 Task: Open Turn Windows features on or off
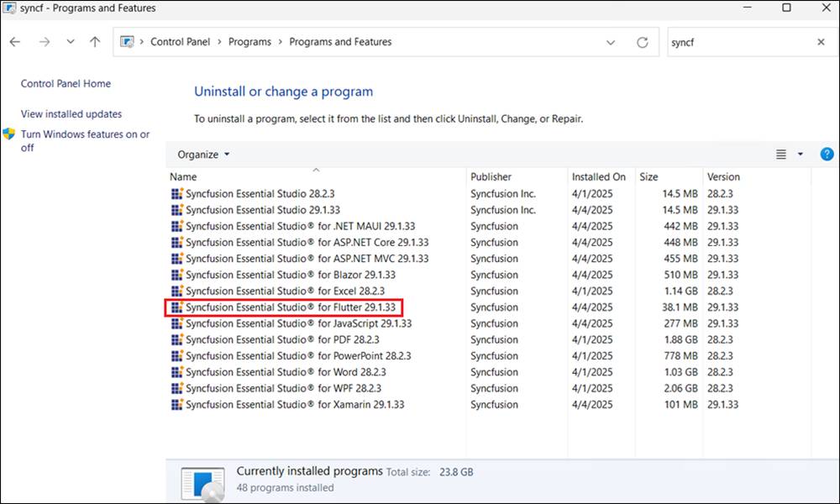[85, 141]
